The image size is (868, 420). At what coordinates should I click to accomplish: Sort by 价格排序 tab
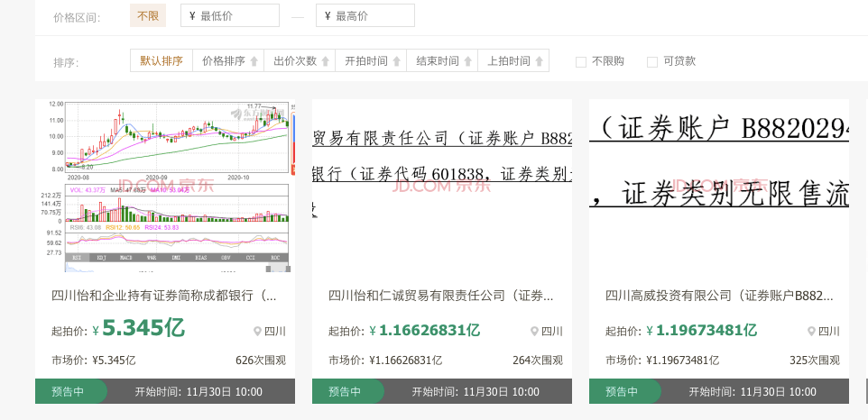pos(228,60)
